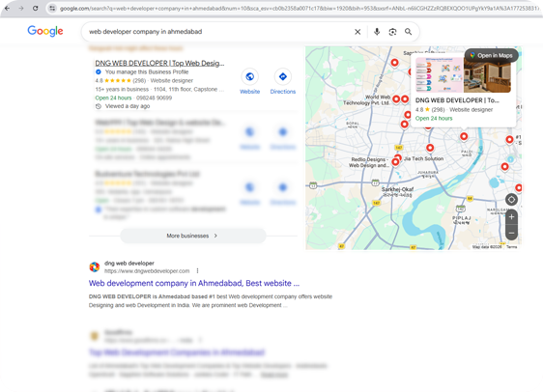Viewport: 543px width, 392px height.
Task: Go forward using browser forward arrow
Action: (x=21, y=9)
